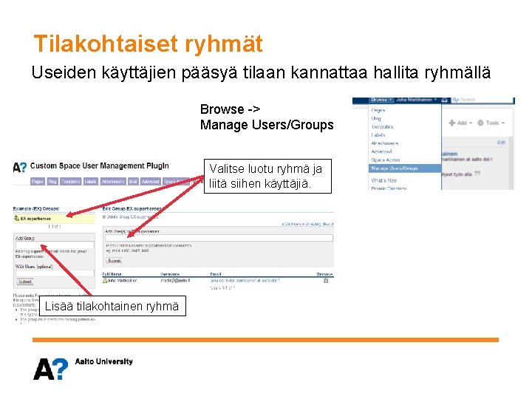Click the Email column header

[x=216, y=274]
